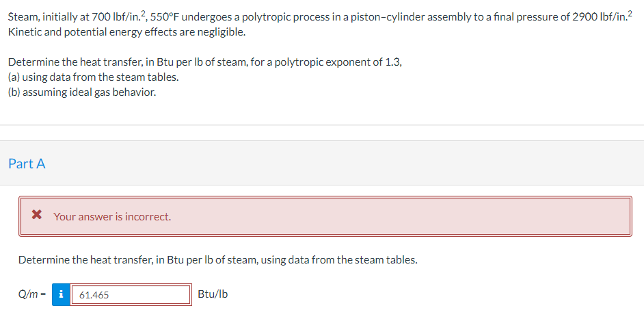Click the blue info icon beside Q/m
The width and height of the screenshot is (644, 321).
click(x=61, y=294)
